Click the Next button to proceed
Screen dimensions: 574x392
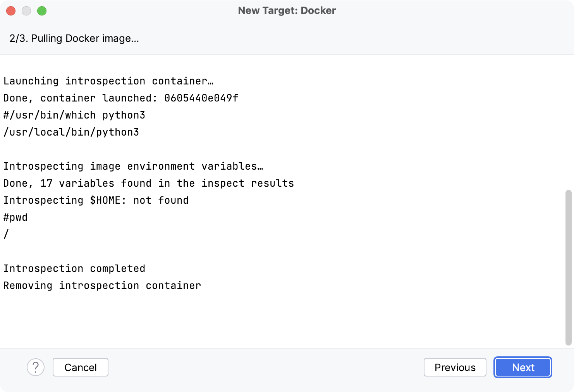point(522,367)
